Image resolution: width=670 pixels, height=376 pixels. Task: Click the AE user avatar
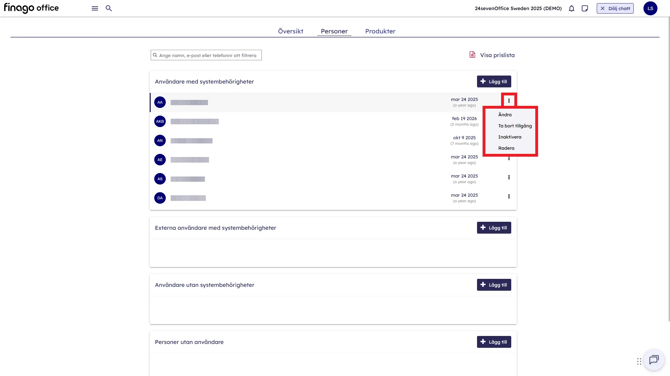point(160,159)
